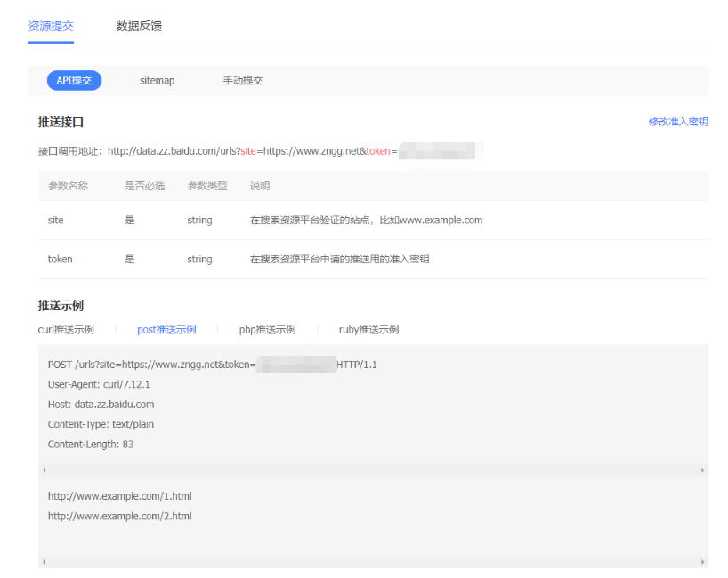The image size is (728, 578).
Task: Click the 推送示例 heading
Action: click(x=61, y=306)
